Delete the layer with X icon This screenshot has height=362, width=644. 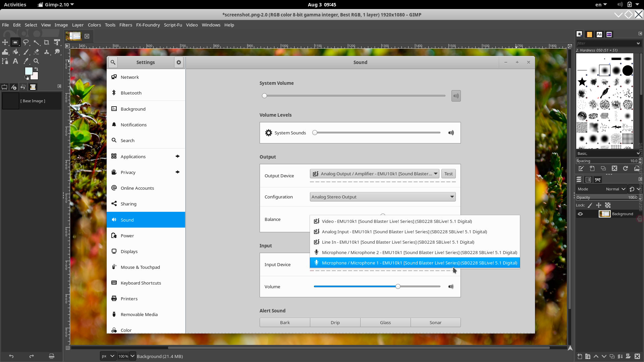pyautogui.click(x=637, y=356)
